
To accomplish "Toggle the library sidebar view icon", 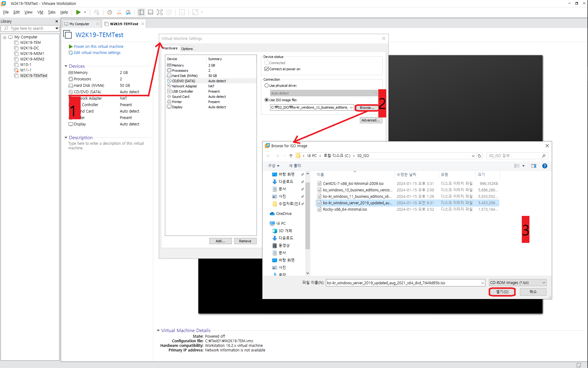I will tap(141, 12).
